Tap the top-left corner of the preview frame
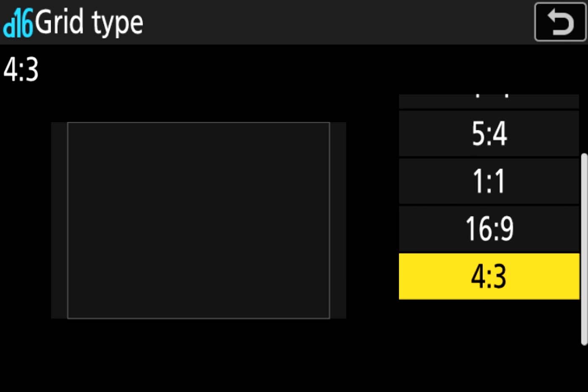Viewport: 588px width, 392px height. 68,124
